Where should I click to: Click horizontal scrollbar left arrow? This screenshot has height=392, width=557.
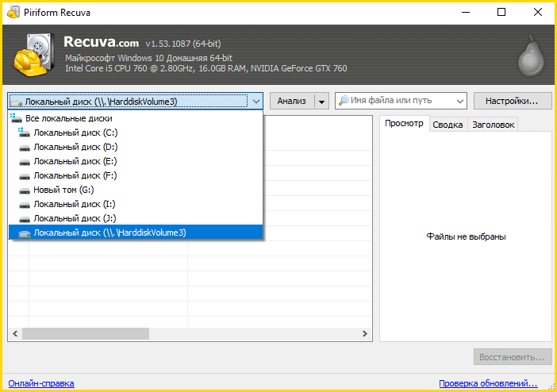[15, 333]
